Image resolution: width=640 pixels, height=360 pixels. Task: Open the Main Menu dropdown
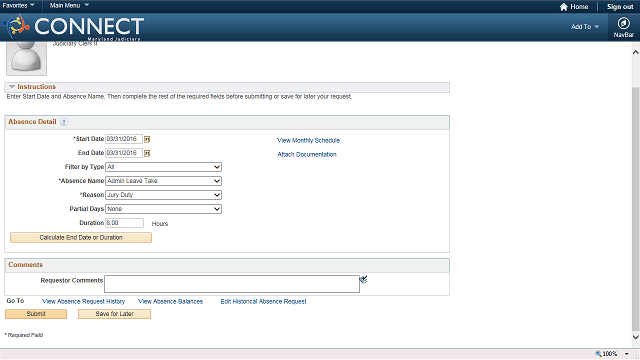69,5
